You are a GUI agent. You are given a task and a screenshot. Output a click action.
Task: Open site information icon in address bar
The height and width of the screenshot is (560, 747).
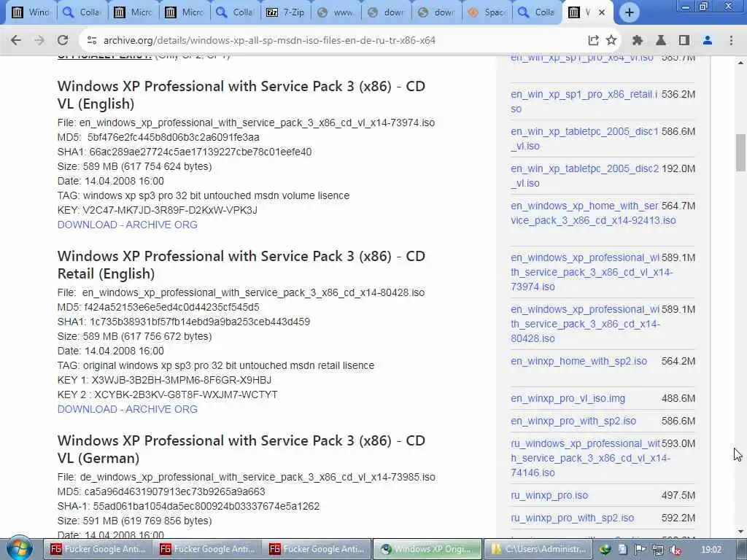click(x=92, y=41)
